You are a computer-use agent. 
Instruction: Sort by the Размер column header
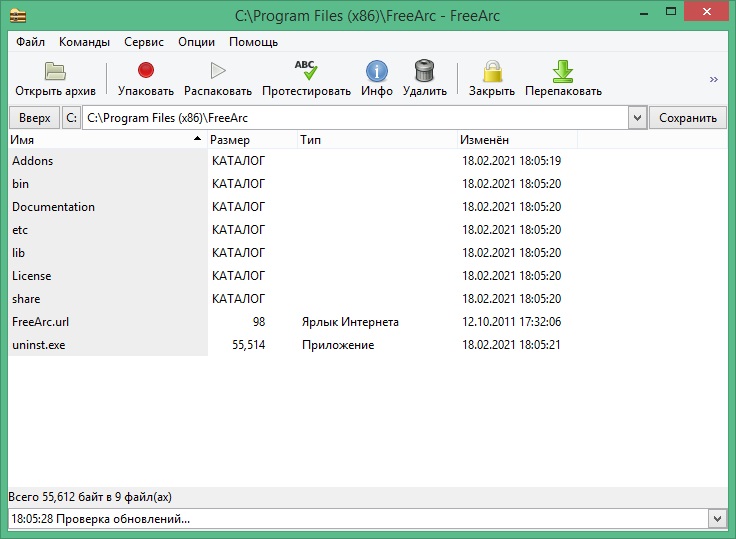point(253,139)
